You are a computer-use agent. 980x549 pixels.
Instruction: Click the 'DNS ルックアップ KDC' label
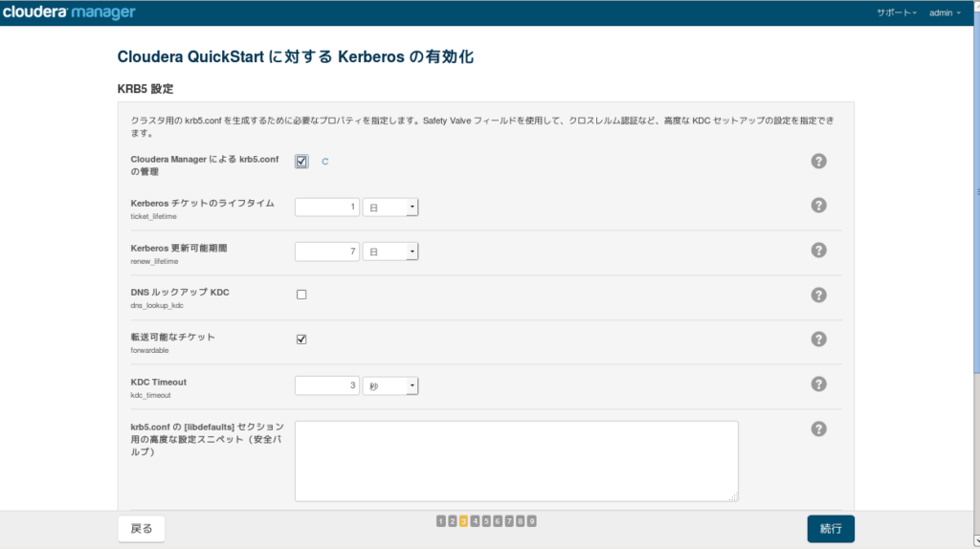click(180, 293)
